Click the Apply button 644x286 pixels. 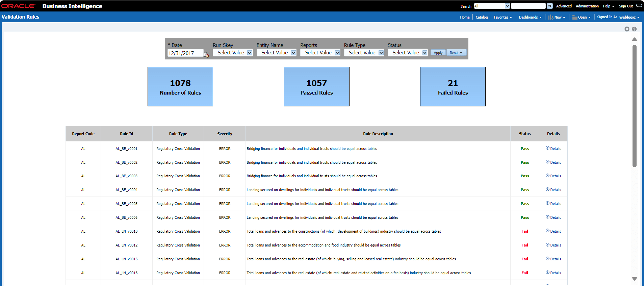pos(438,53)
